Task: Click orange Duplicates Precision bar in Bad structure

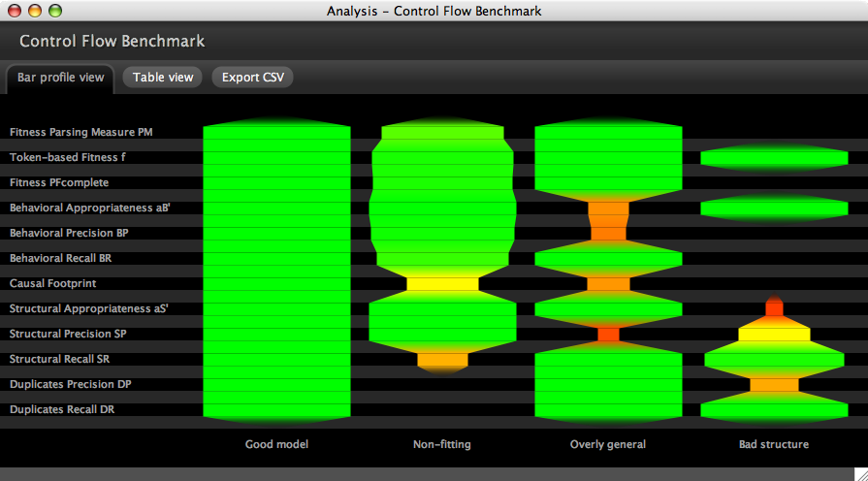Action: point(773,384)
